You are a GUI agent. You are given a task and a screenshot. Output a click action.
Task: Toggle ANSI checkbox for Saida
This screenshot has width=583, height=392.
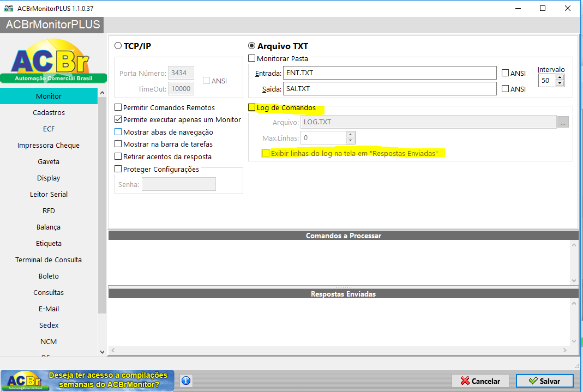(506, 89)
